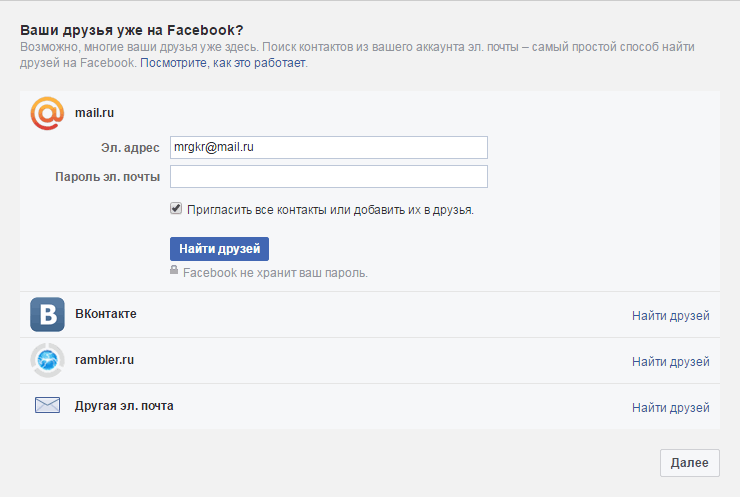Click the rambler.ru logo icon
The width and height of the screenshot is (740, 497).
47,360
